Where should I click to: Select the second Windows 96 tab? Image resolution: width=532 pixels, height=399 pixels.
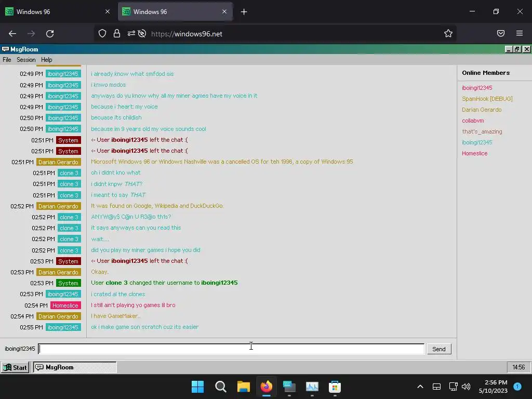point(175,11)
